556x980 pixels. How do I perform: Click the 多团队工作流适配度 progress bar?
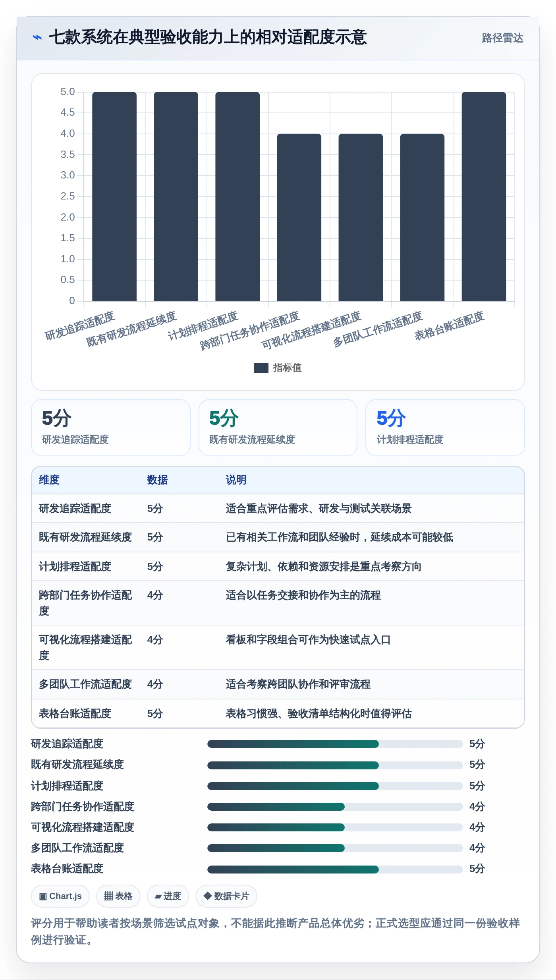click(x=335, y=848)
